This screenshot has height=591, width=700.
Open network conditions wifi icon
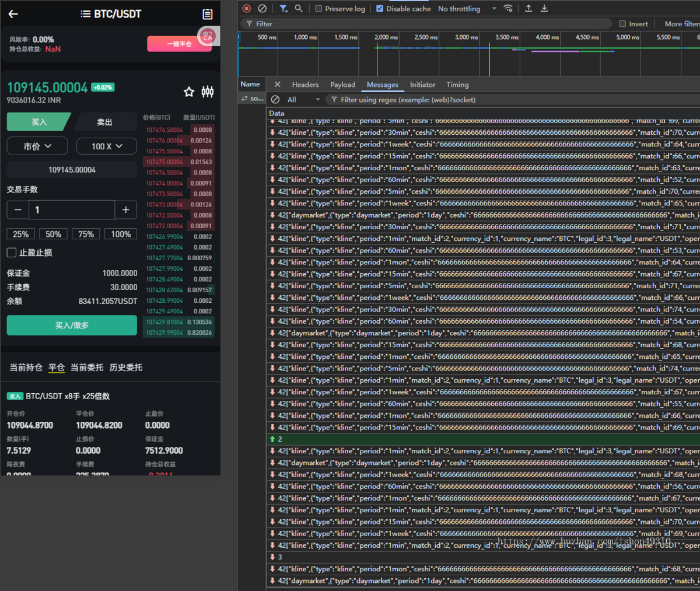point(509,8)
